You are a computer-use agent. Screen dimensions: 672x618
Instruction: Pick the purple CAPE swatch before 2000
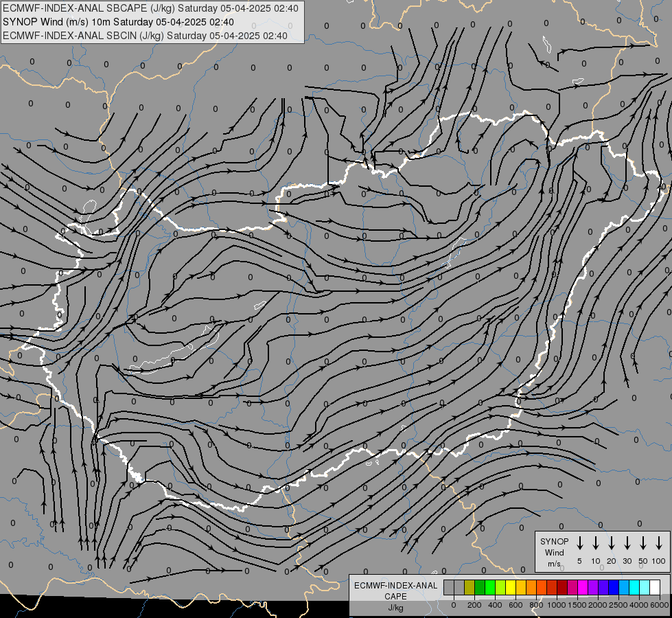click(x=593, y=587)
